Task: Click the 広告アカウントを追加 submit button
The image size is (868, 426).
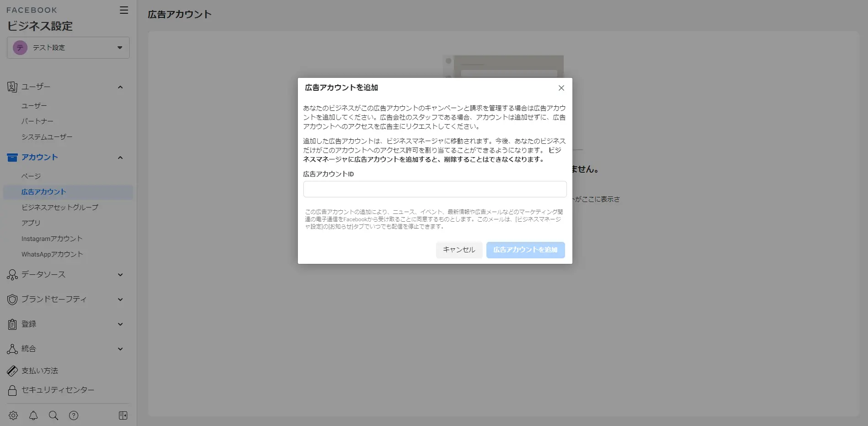Action: tap(525, 250)
